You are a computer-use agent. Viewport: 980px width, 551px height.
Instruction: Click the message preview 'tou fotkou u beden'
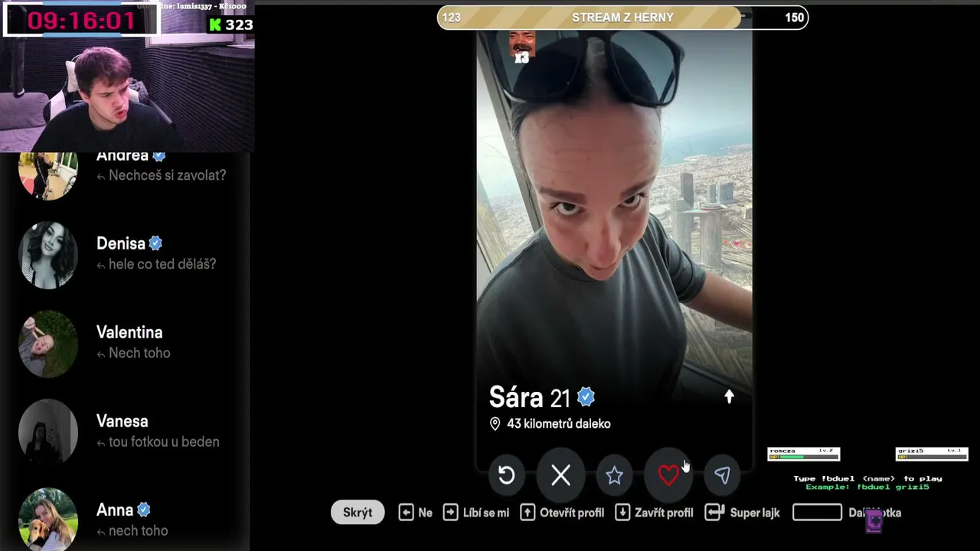point(164,442)
